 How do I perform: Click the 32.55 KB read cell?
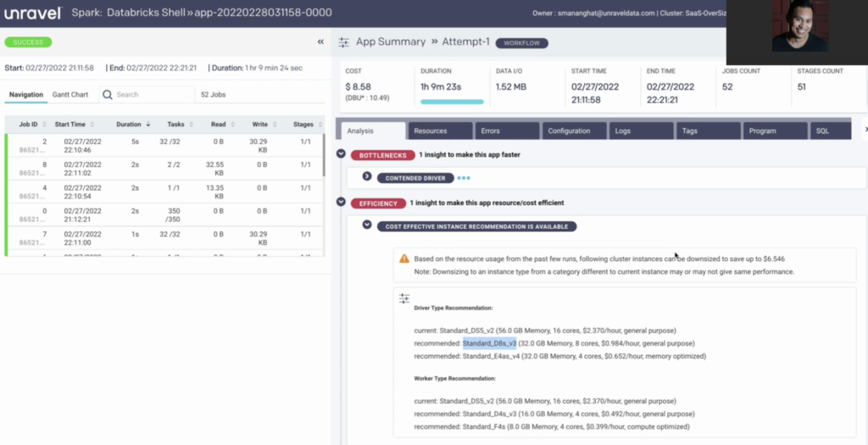tap(214, 169)
